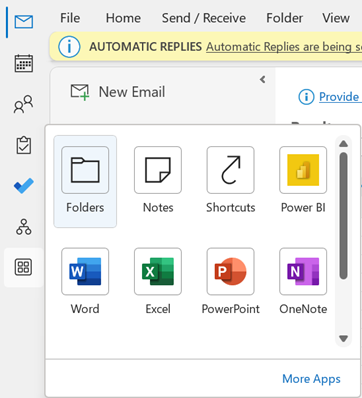Click the Automatic Replies info icon
362x398 pixels.
(69, 47)
